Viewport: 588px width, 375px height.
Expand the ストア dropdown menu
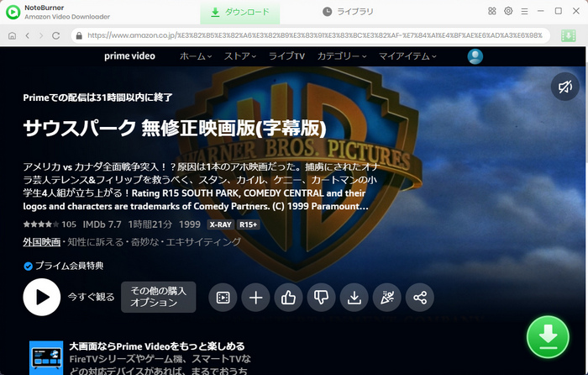coord(240,56)
